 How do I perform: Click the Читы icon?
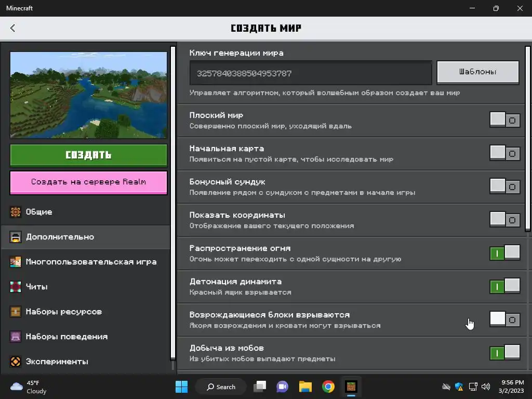(15, 287)
